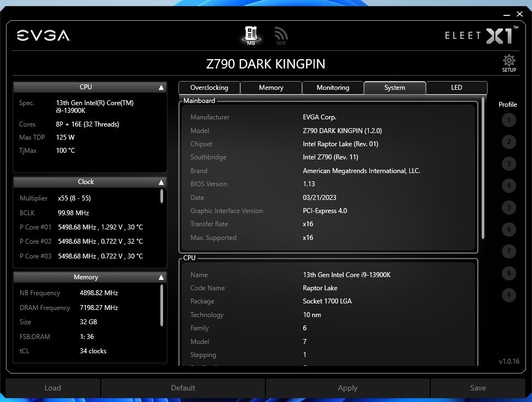Viewport: 532px width, 402px height.
Task: Click the BIOS date 03/21/2023
Action: pos(319,198)
